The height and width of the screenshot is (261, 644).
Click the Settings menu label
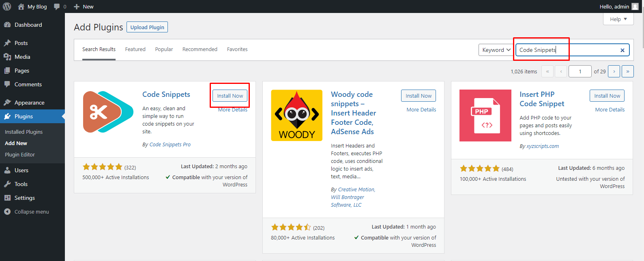click(x=25, y=198)
